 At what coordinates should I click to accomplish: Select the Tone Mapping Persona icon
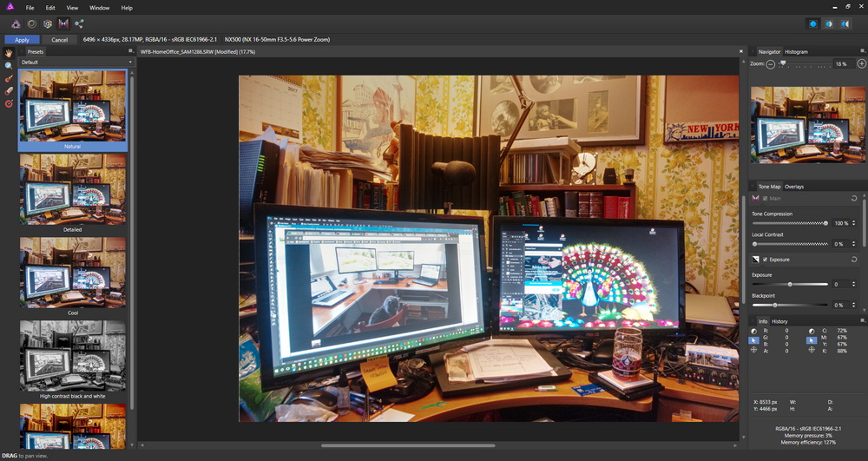63,23
